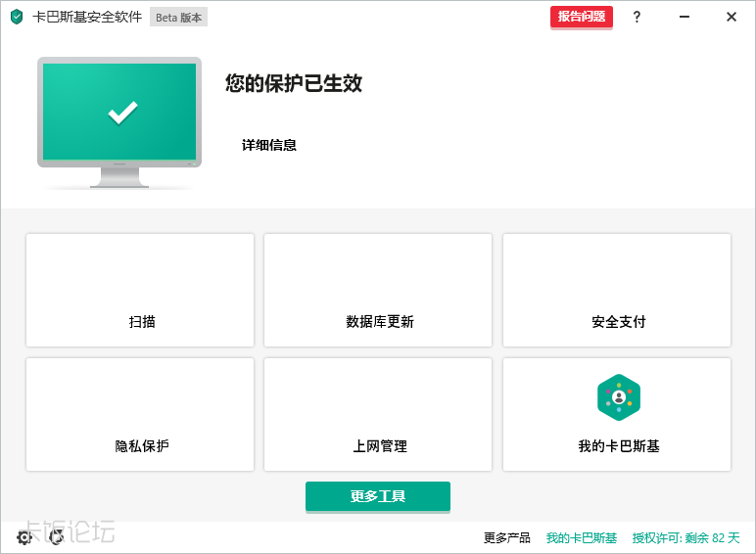Click the 报告问题 red button
Image resolution: width=756 pixels, height=554 pixels.
[582, 17]
